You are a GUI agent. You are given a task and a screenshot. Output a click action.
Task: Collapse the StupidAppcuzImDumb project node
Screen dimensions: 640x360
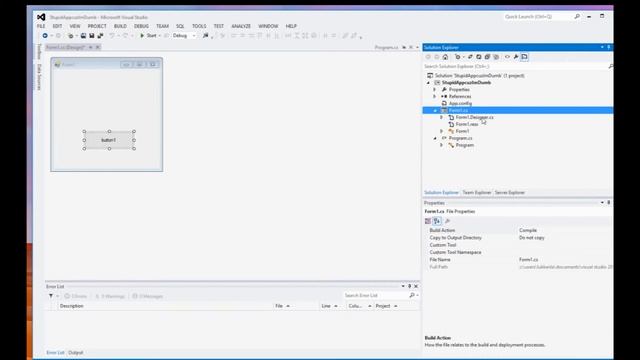pos(429,83)
